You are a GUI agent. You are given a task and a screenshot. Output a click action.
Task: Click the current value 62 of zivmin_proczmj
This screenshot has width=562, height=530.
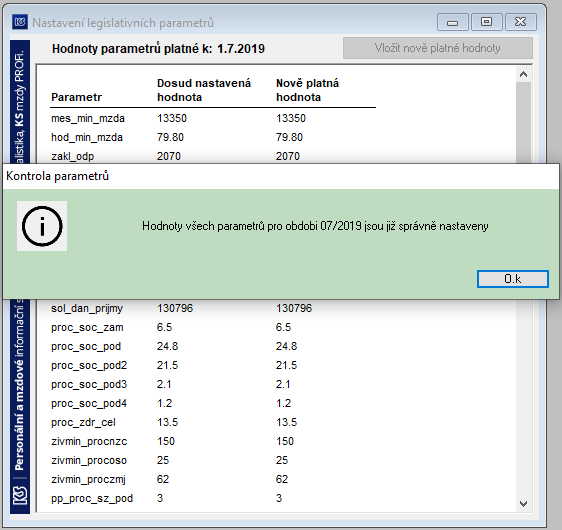pos(163,479)
